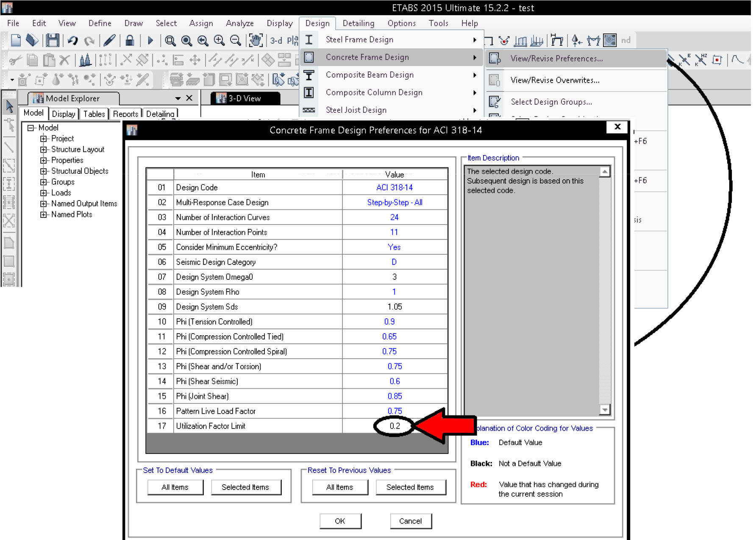Click the Run Analysis play icon
The width and height of the screenshot is (756, 540).
[150, 40]
